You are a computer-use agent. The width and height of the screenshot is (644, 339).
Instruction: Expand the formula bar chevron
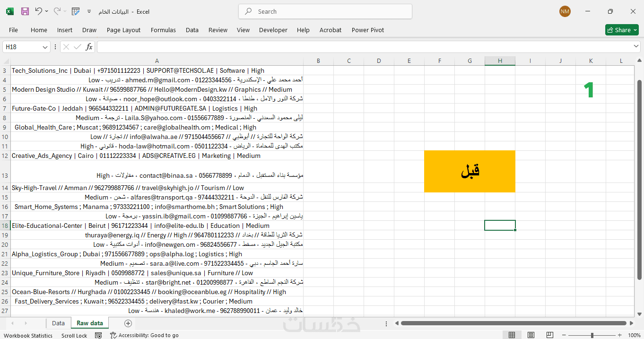point(636,46)
